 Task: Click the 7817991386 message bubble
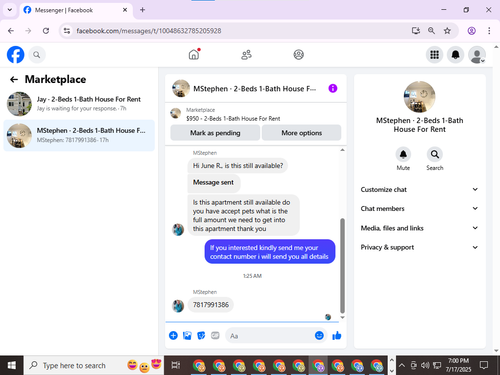[x=211, y=305]
